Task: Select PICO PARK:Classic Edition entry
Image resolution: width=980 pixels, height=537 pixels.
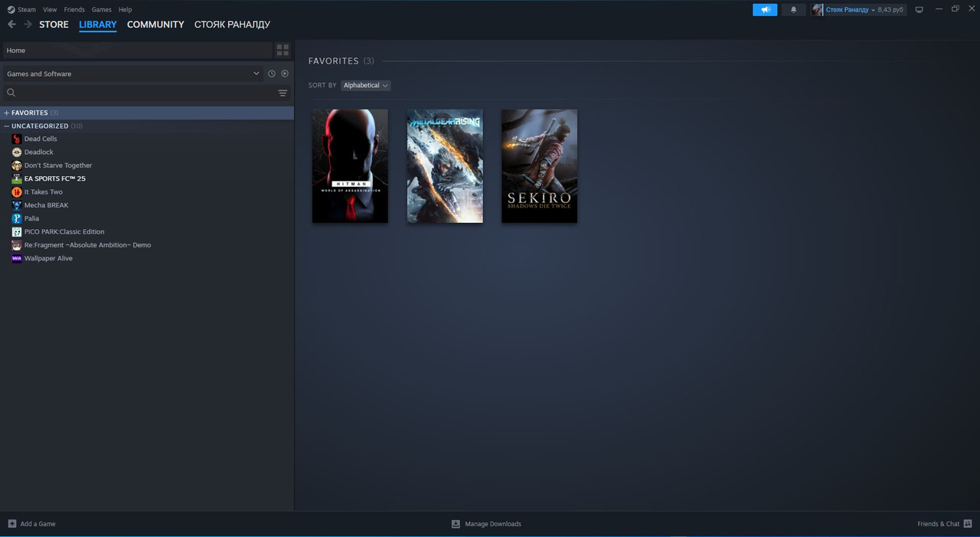Action: 64,232
